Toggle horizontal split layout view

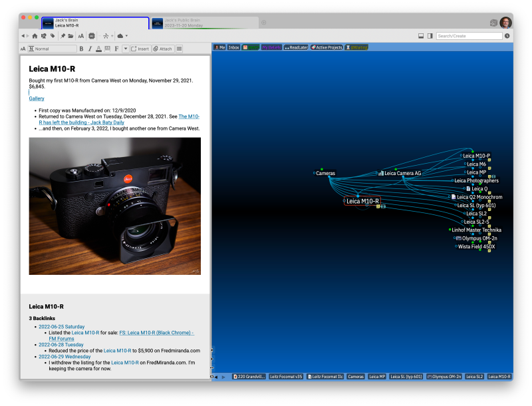point(422,36)
